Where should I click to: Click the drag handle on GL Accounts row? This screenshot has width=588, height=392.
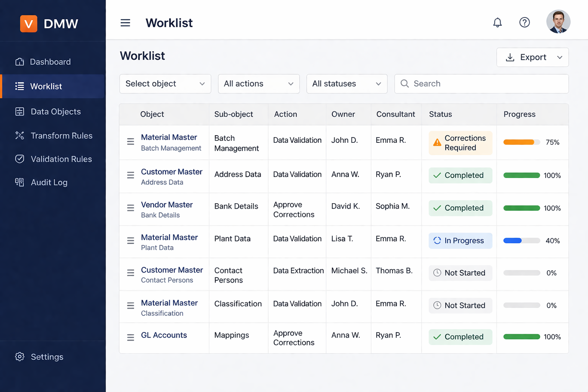(x=131, y=337)
